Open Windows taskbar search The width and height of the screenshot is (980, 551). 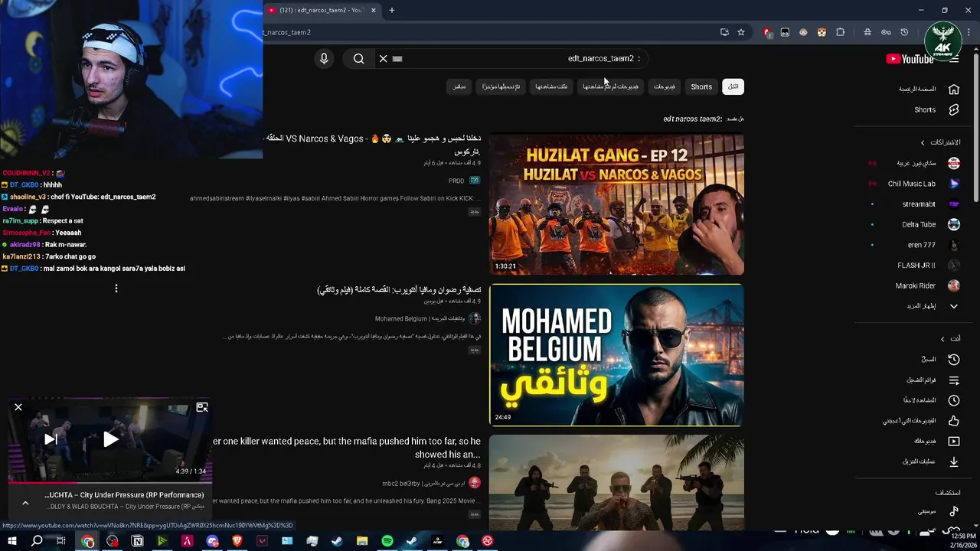(37, 541)
